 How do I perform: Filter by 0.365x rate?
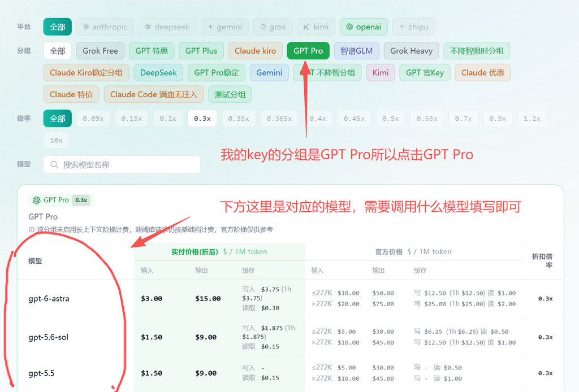[279, 119]
